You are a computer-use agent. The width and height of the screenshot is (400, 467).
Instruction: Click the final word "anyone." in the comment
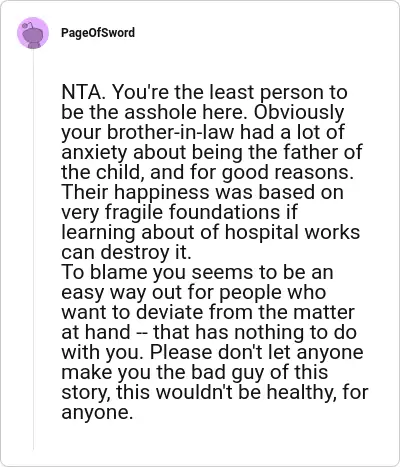tap(97, 412)
